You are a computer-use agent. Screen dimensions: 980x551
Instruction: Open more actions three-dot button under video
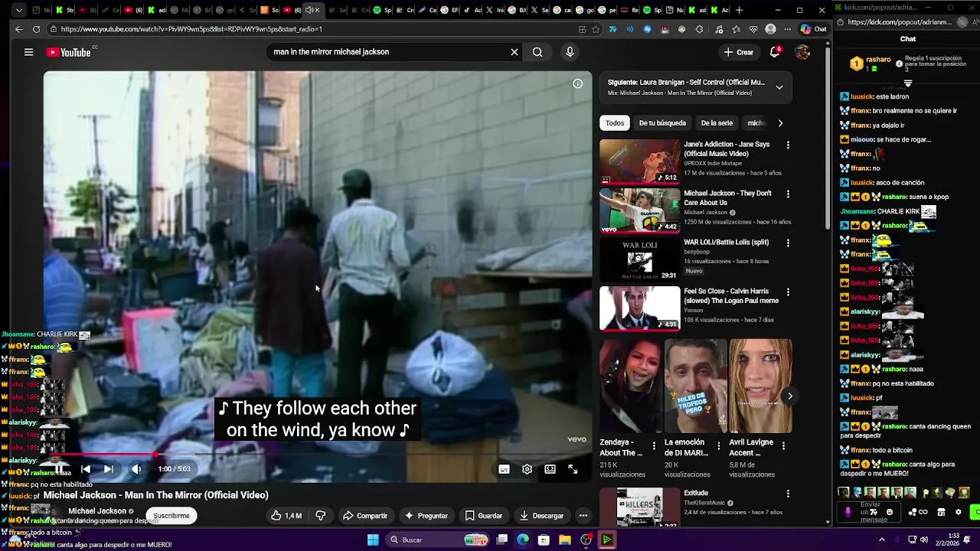click(583, 516)
